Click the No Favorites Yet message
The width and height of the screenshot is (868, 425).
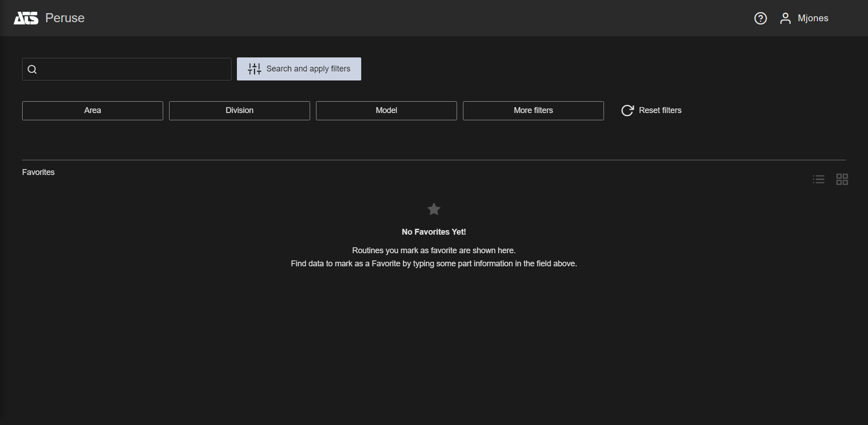(x=434, y=232)
